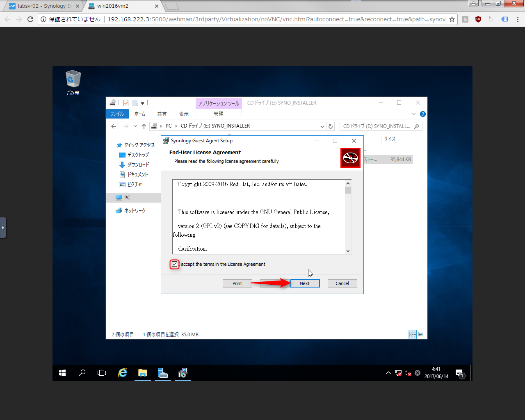
Task: Open taskbar search
Action: (x=82, y=373)
